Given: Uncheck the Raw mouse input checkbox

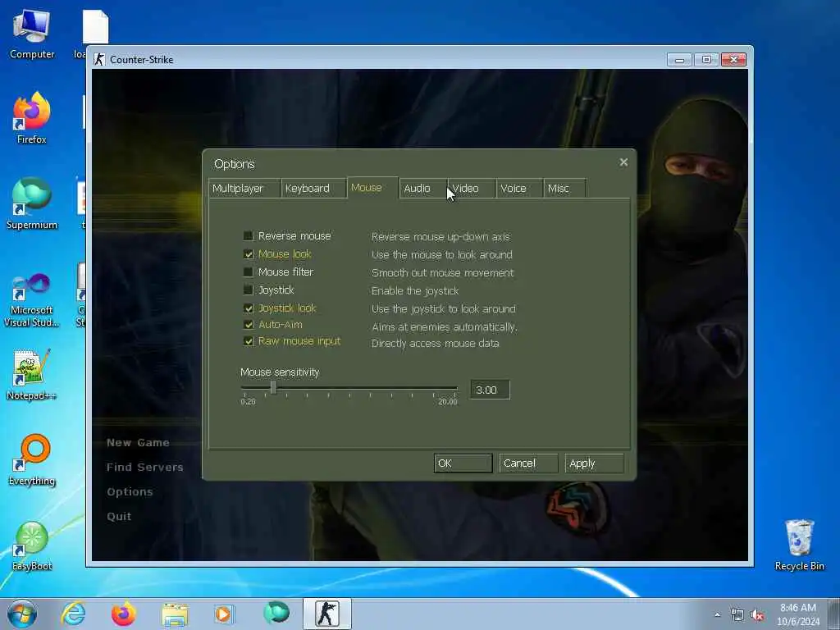Looking at the screenshot, I should click(x=248, y=341).
